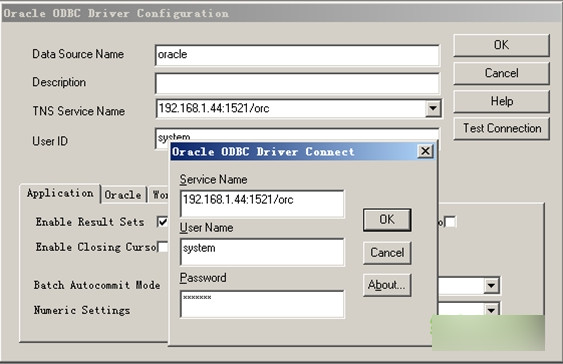Screen dimensions: 563x364
Task: Click OK in the Driver Configuration window
Action: 501,45
